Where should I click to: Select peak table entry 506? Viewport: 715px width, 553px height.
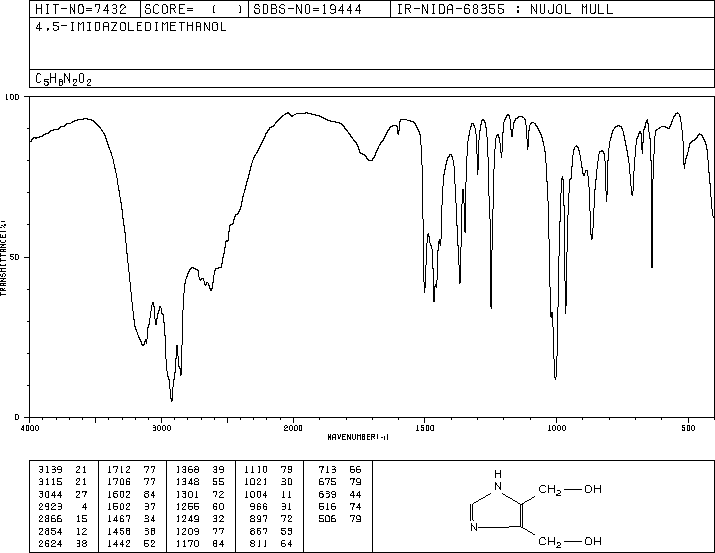[x=327, y=519]
